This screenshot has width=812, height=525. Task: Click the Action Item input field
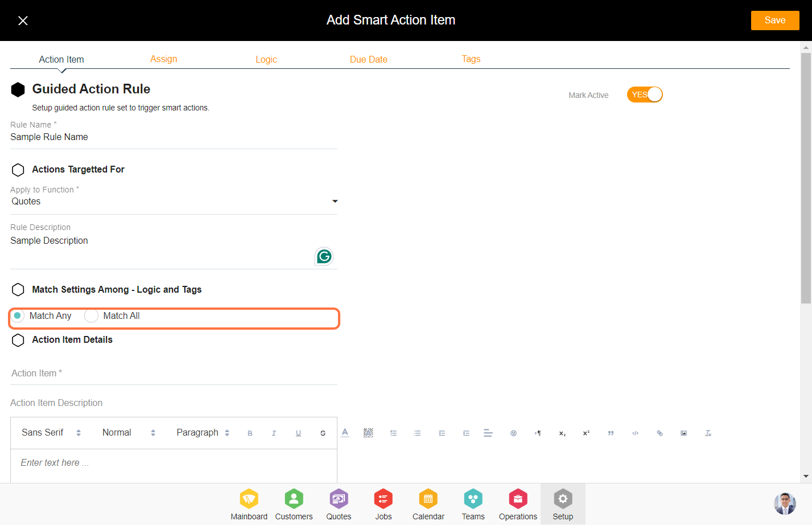coord(174,374)
